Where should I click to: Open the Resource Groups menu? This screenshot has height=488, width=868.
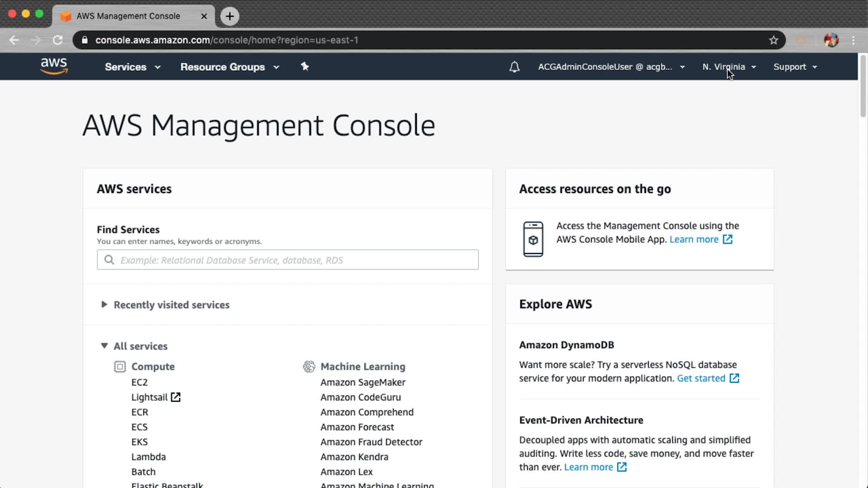[229, 67]
